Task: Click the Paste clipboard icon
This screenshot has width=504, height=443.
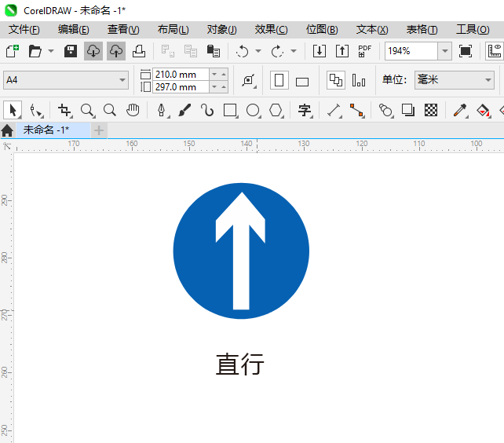Action: 214,51
